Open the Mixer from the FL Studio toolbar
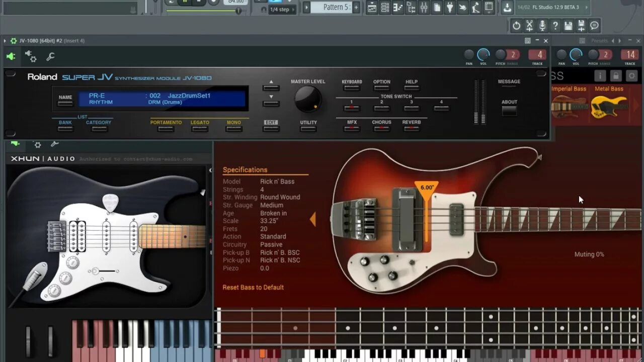 point(424,8)
